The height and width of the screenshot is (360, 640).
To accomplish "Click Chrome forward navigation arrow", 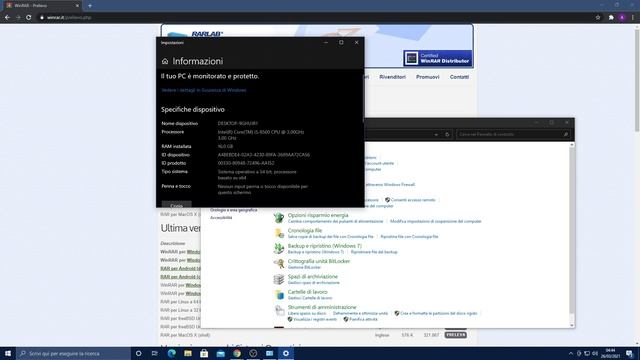I will coord(18,18).
